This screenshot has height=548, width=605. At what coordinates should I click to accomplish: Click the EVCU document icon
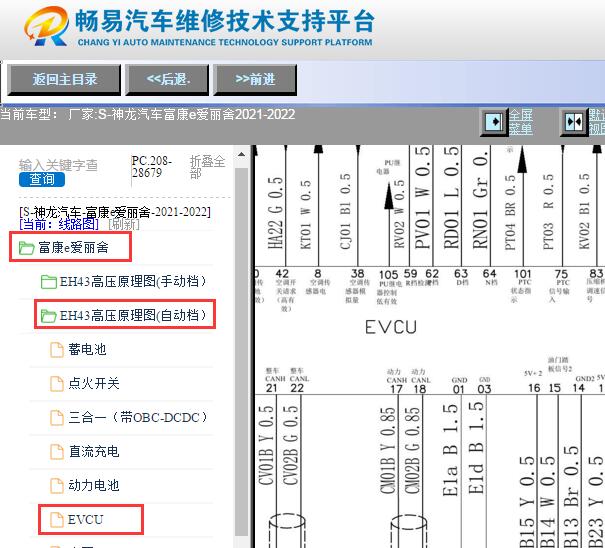(x=57, y=520)
